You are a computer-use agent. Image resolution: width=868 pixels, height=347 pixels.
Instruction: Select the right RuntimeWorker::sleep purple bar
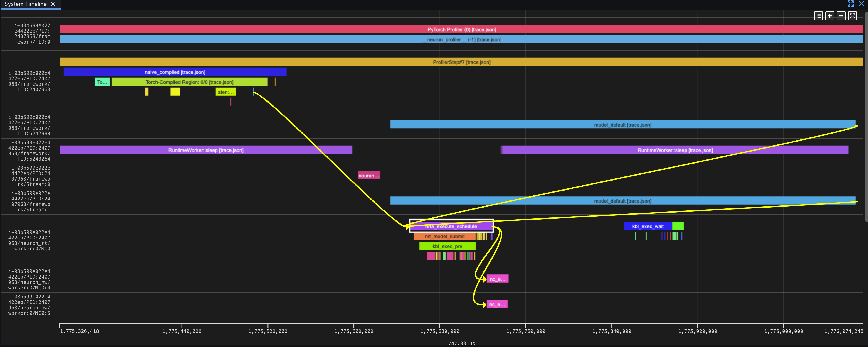tap(675, 150)
